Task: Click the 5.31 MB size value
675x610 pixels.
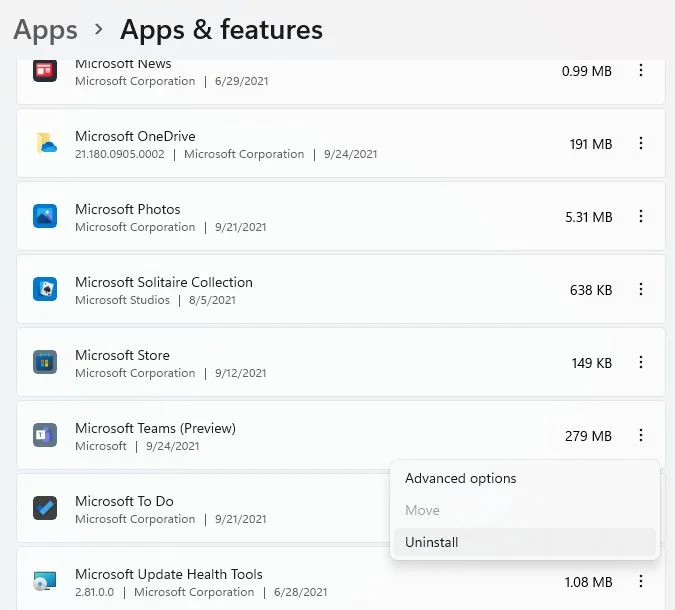Action: click(x=588, y=217)
